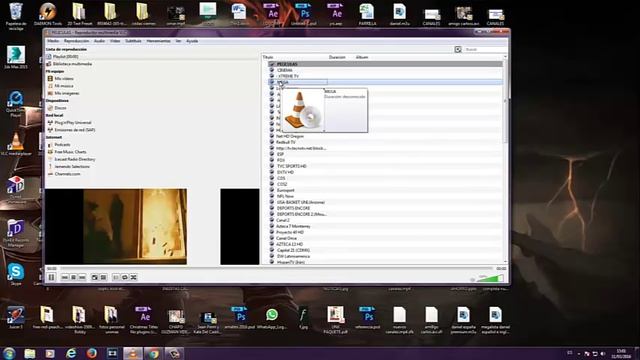Screen dimensions: 640x360
Task: Open Firefox from the taskbar
Action: coord(91,353)
